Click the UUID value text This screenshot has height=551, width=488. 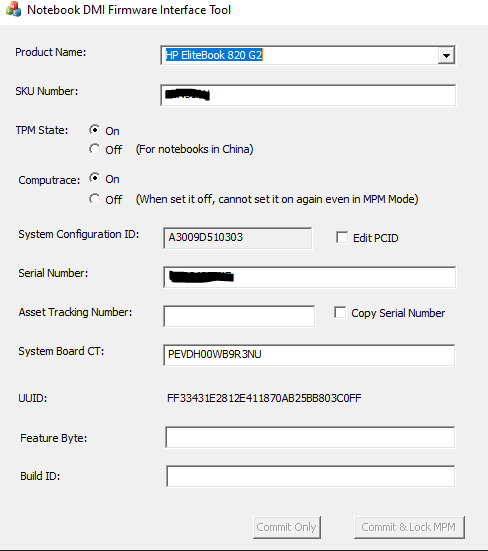pos(264,398)
